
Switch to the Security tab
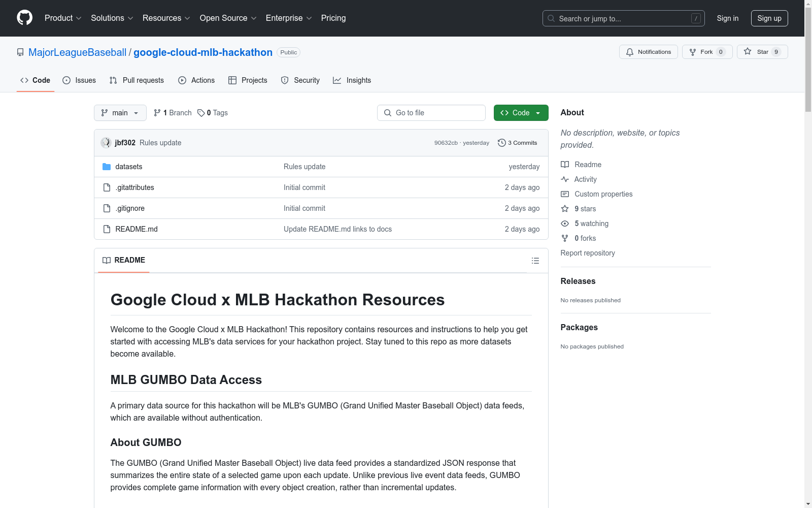click(x=300, y=80)
